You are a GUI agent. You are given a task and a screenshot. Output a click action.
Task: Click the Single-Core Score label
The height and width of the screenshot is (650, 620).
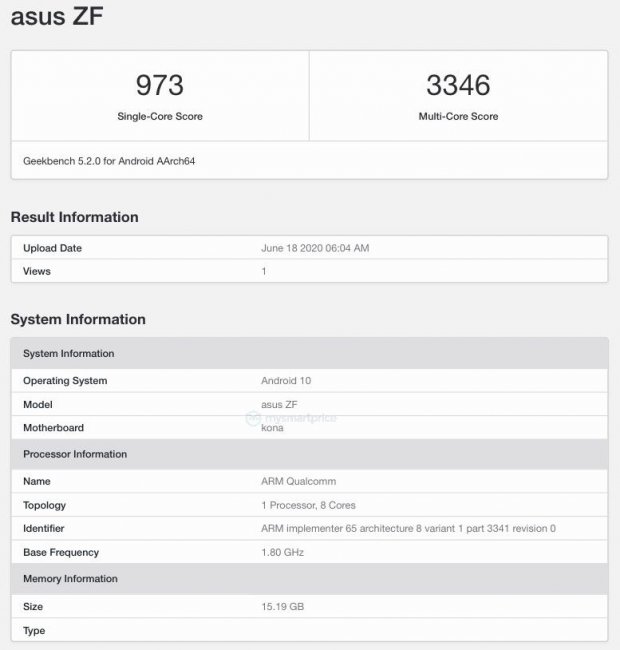coord(159,117)
